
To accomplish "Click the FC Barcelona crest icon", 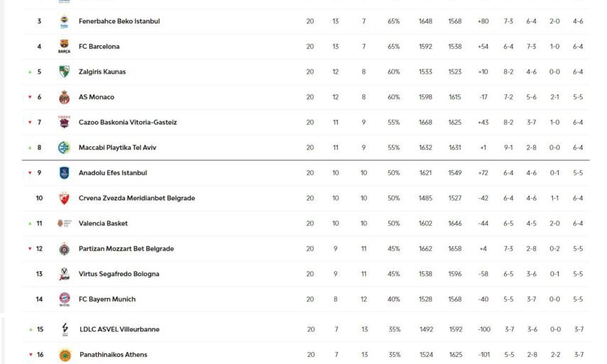I will tap(64, 47).
